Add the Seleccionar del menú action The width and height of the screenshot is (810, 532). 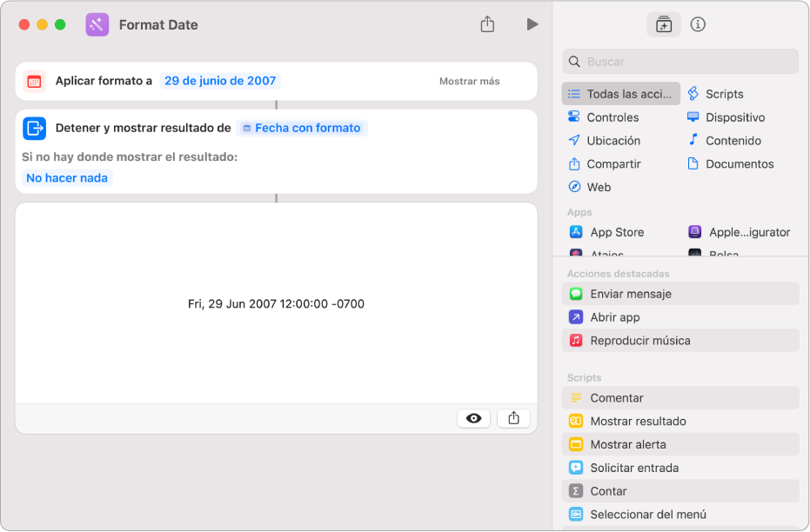tap(680, 515)
